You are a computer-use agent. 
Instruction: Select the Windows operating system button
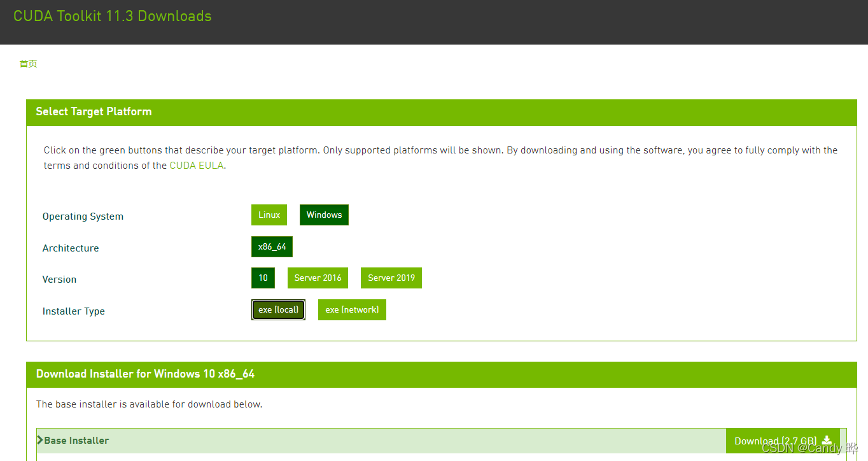point(324,215)
